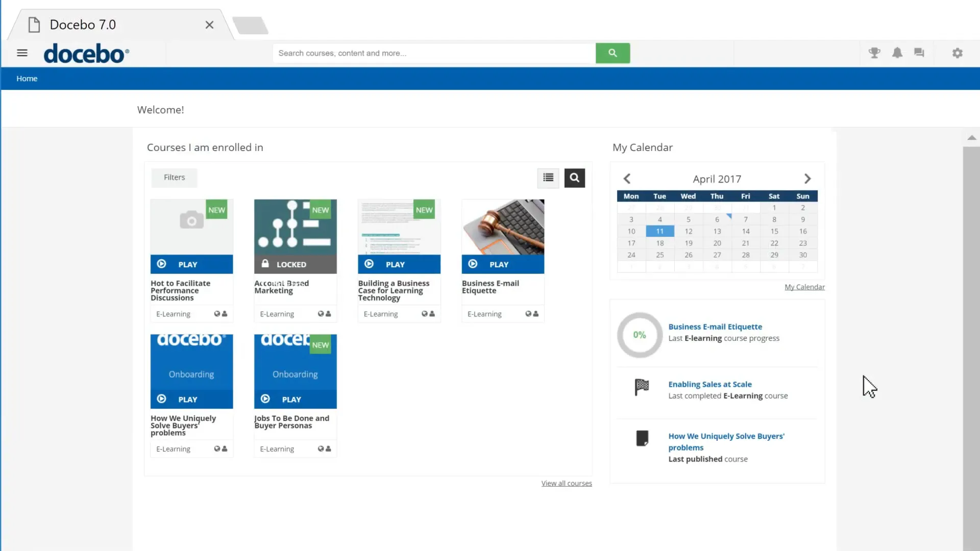Open the Filters panel

click(x=174, y=178)
